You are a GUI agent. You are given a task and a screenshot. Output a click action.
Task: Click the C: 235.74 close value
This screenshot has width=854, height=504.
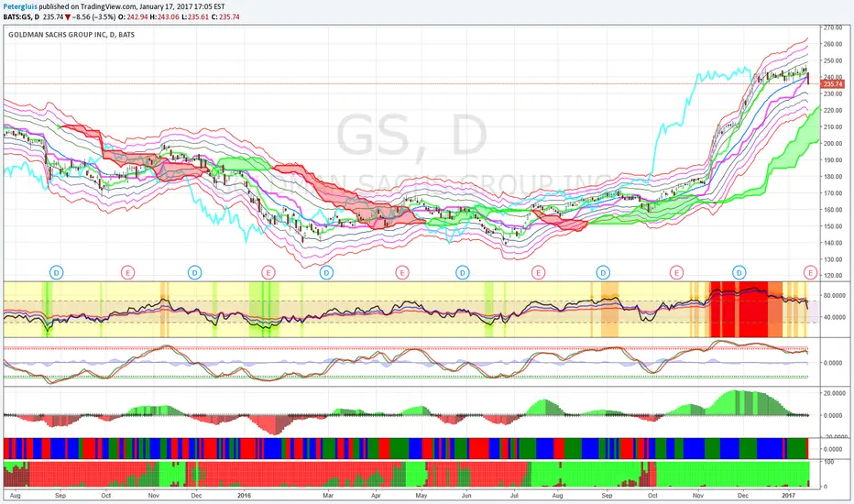coord(225,16)
